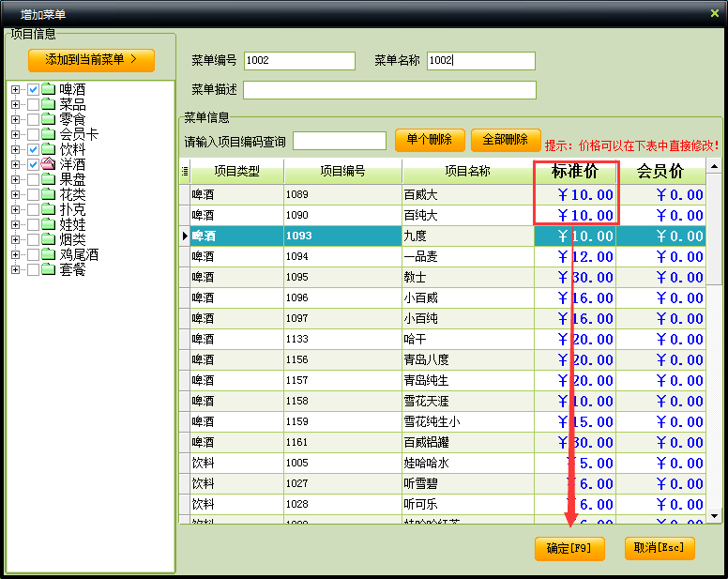Click the 菜单描述 input field
Screen dimensions: 728x579
pyautogui.click(x=389, y=90)
